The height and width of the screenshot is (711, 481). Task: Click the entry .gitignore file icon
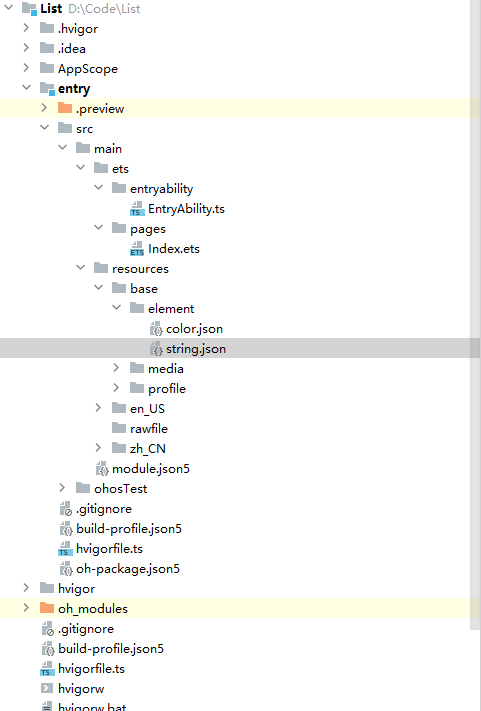[66, 509]
